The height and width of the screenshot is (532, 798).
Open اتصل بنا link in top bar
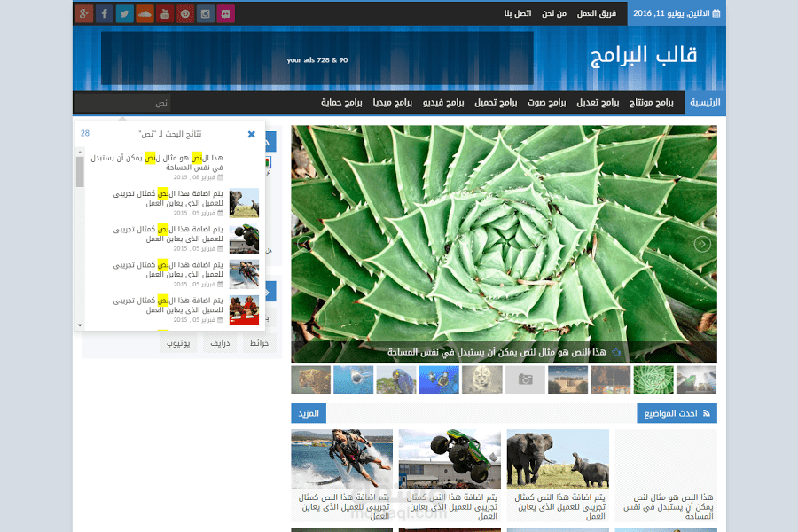[518, 13]
